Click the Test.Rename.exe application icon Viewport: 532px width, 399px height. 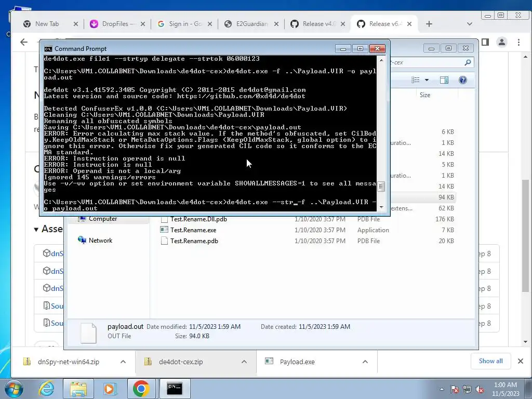click(164, 230)
